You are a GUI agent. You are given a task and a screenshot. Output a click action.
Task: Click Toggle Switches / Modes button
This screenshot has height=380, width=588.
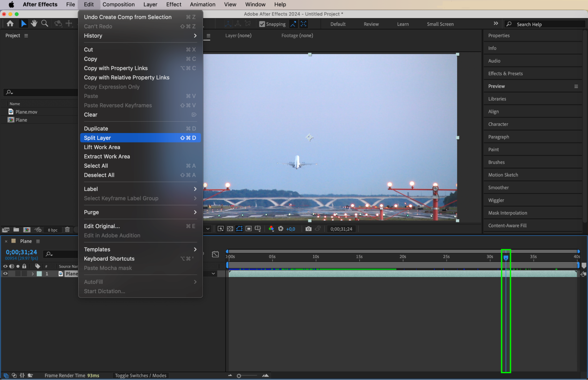[x=141, y=376]
